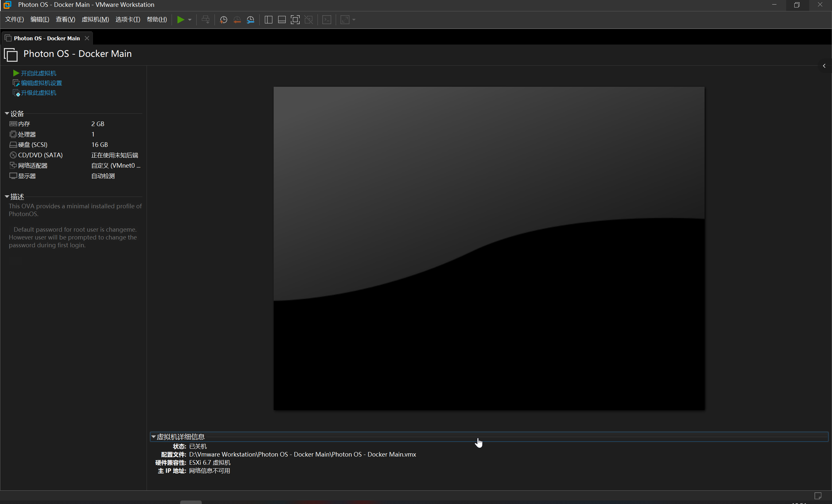Click the collapse chevron at right edge

[824, 66]
